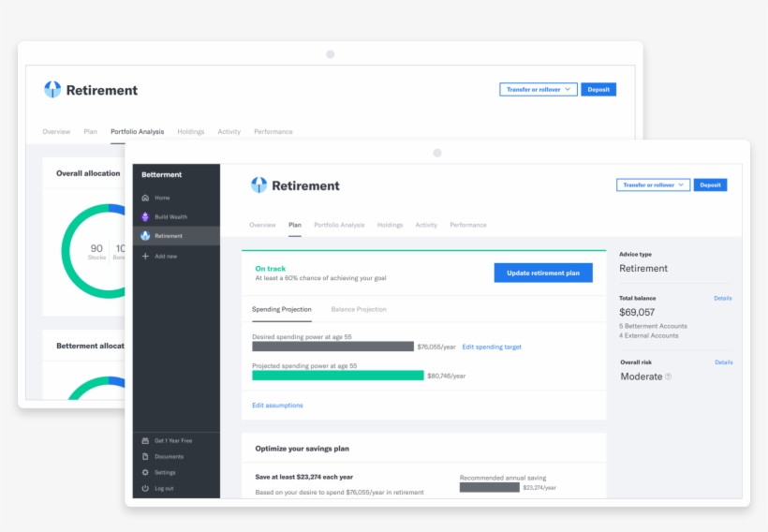
Task: Open the Activity tab in front window
Action: coord(426,225)
